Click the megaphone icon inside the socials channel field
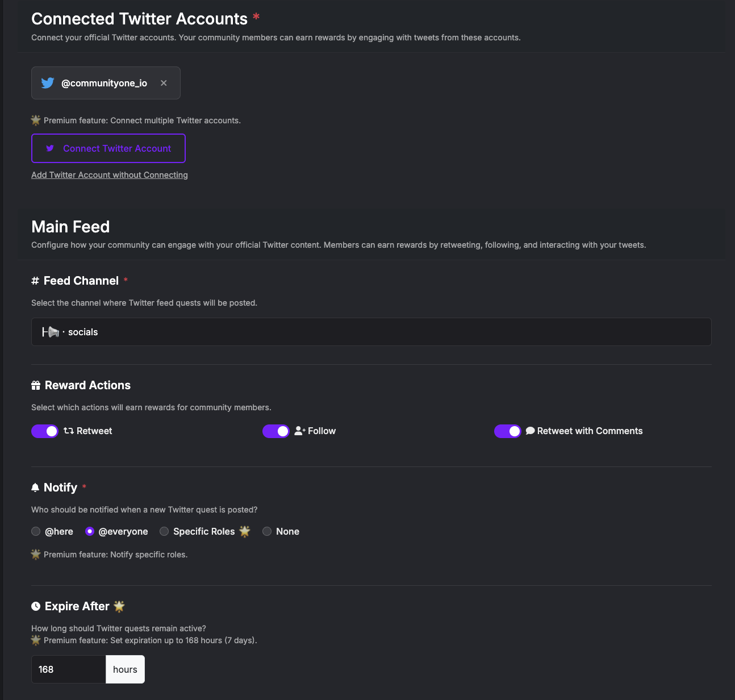Viewport: 735px width, 700px height. tap(52, 332)
